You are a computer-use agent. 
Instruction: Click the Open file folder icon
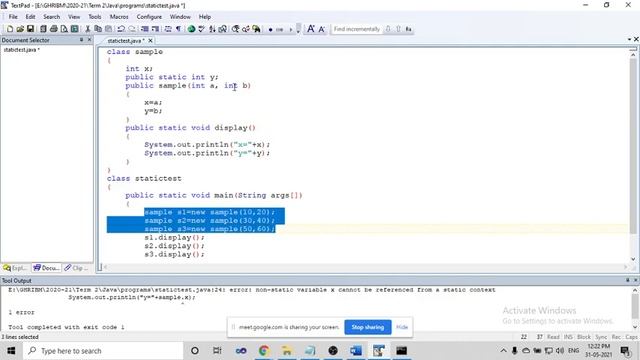[x=20, y=29]
